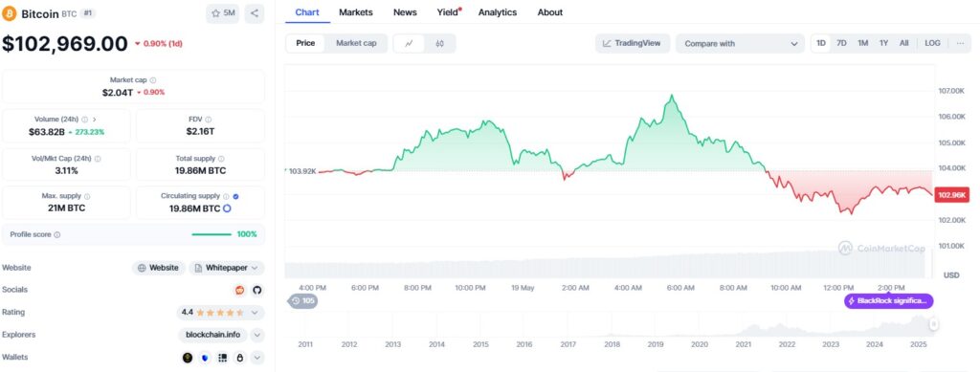
Task: Switch to the line chart icon
Action: tap(409, 43)
